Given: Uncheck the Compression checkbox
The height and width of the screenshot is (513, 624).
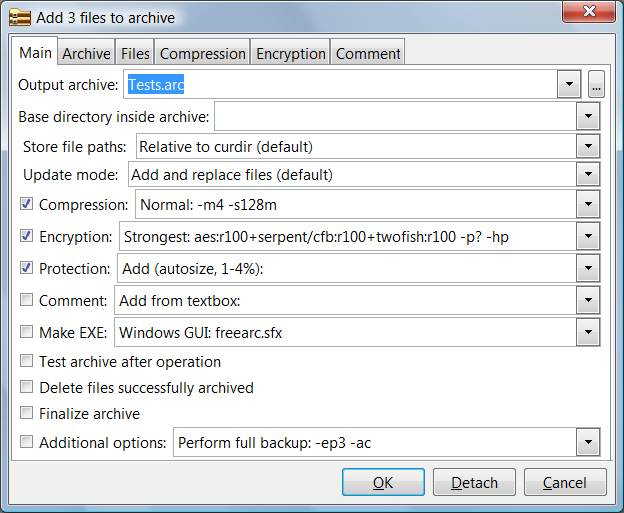Looking at the screenshot, I should pyautogui.click(x=27, y=205).
